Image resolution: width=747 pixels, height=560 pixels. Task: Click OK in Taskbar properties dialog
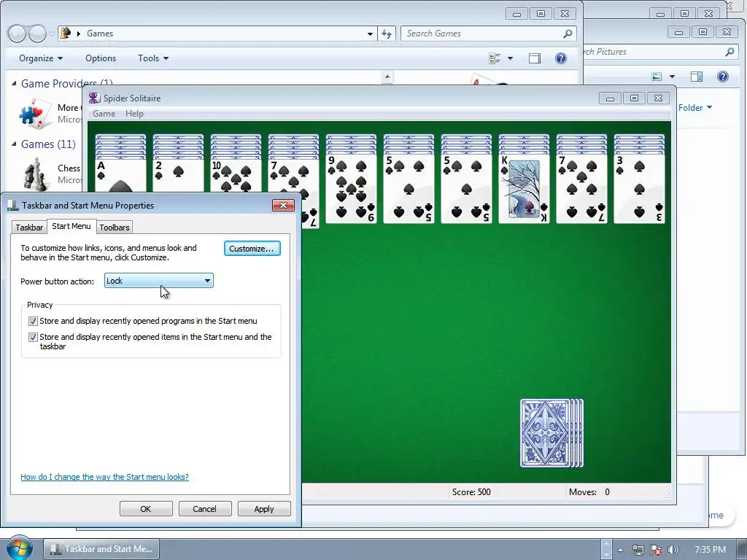click(146, 509)
